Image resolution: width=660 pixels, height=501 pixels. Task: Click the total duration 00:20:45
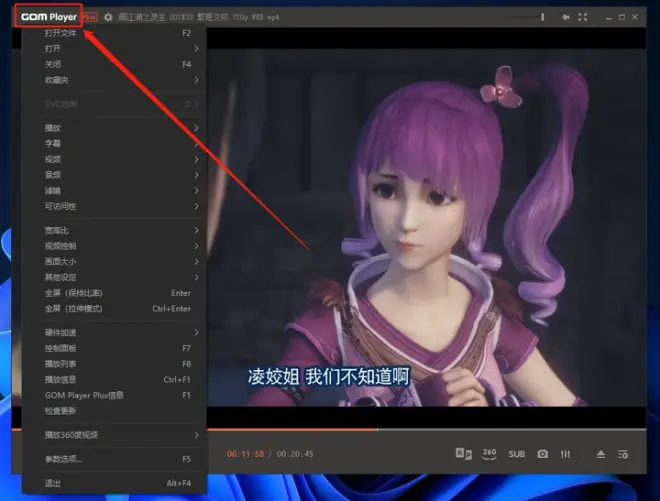click(295, 454)
